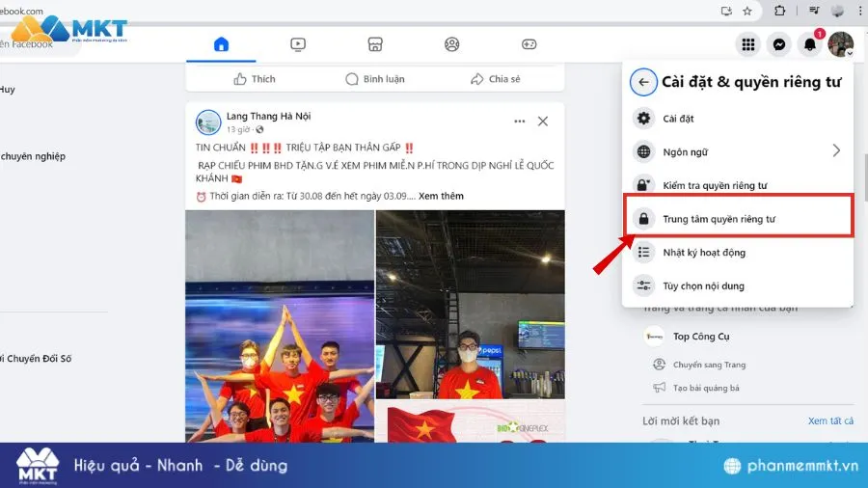Viewport: 868px width, 488px height.
Task: Open the nine-dot Menu grid icon
Action: 747,44
